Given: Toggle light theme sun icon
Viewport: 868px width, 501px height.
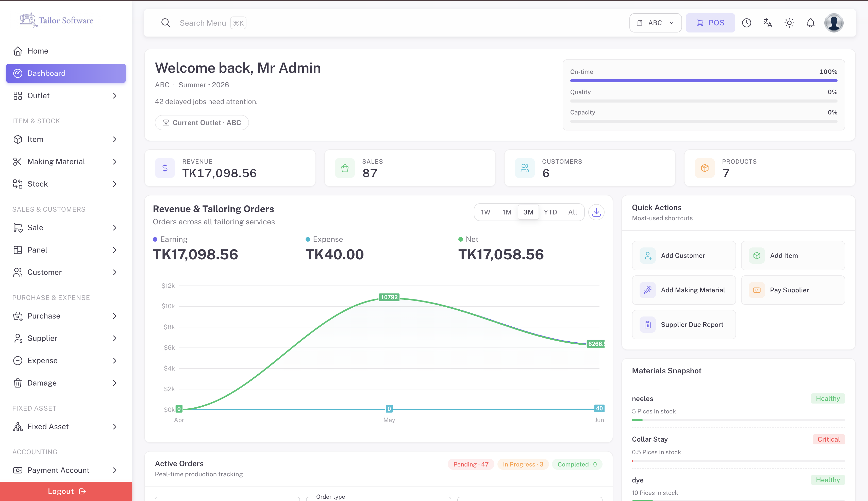Looking at the screenshot, I should (789, 23).
